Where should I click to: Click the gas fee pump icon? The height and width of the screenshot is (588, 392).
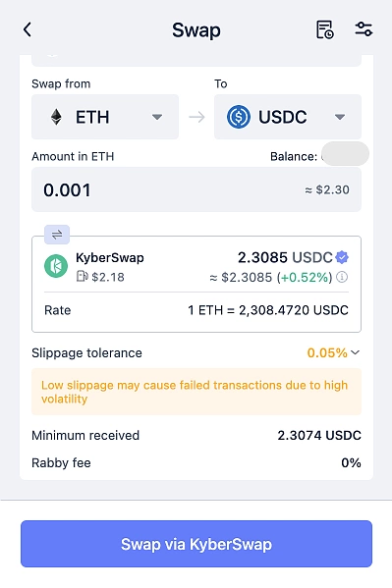coord(83,277)
